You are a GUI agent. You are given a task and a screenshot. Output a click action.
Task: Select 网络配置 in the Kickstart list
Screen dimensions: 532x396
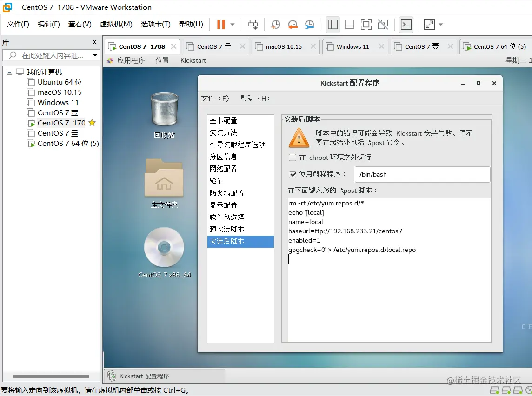[240, 169]
